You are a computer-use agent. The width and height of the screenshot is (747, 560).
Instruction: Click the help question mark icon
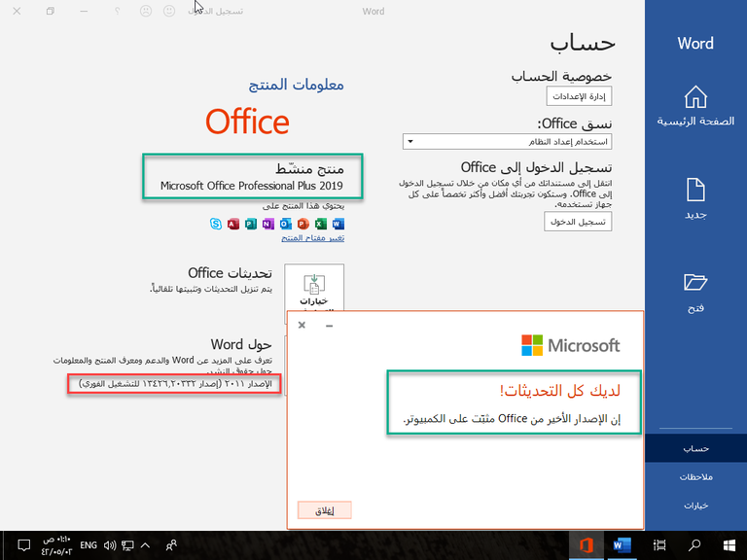coord(117,11)
